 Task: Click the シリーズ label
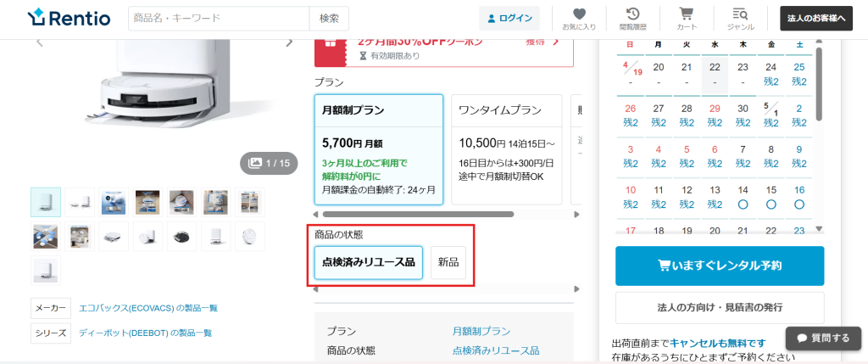pos(51,333)
